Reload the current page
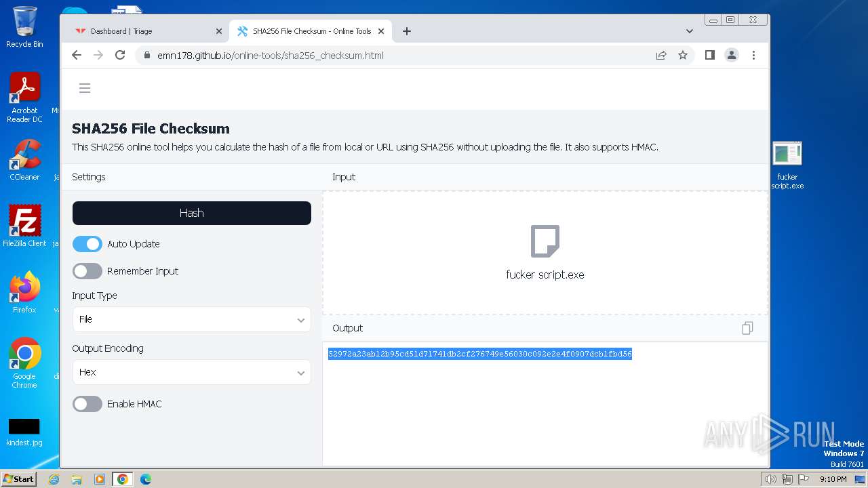 tap(120, 56)
